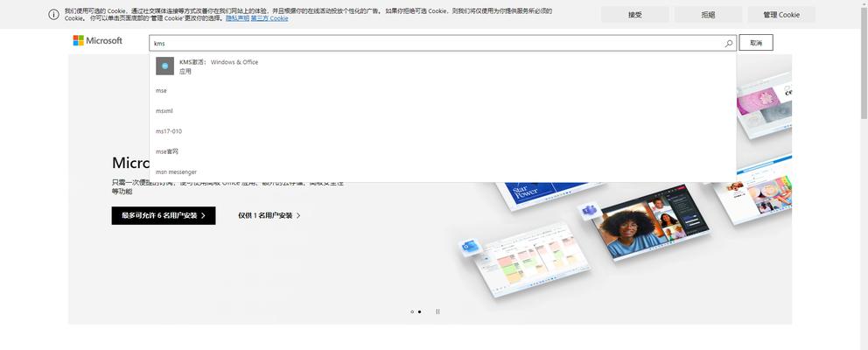Select the msxml search suggestion

pos(443,111)
